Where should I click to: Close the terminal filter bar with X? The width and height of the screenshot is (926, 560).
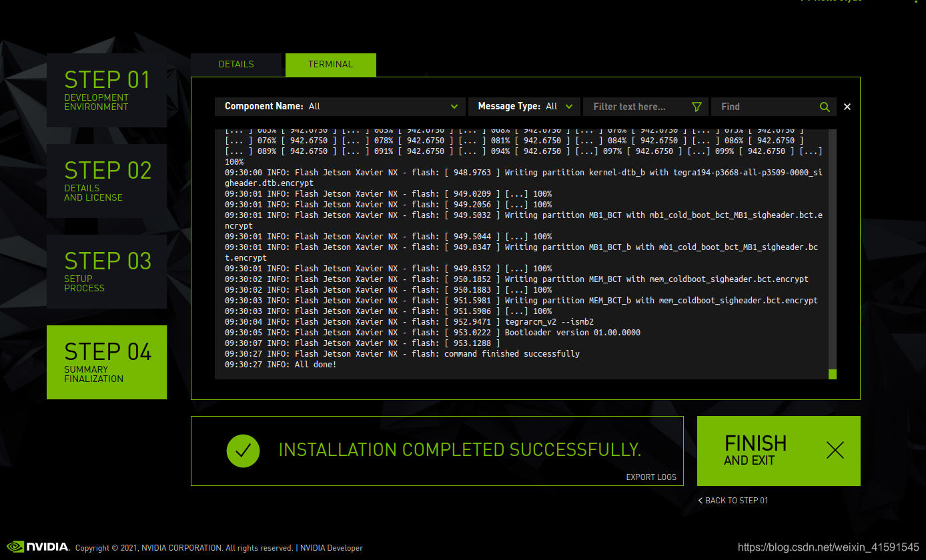[x=847, y=107]
